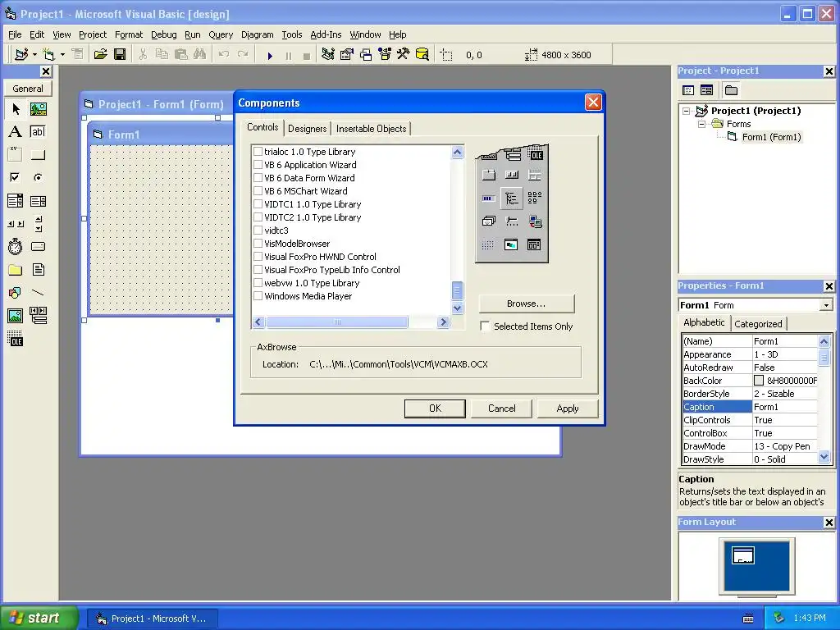The width and height of the screenshot is (840, 630).
Task: Select the Timer control in the toolbox
Action: [x=16, y=246]
